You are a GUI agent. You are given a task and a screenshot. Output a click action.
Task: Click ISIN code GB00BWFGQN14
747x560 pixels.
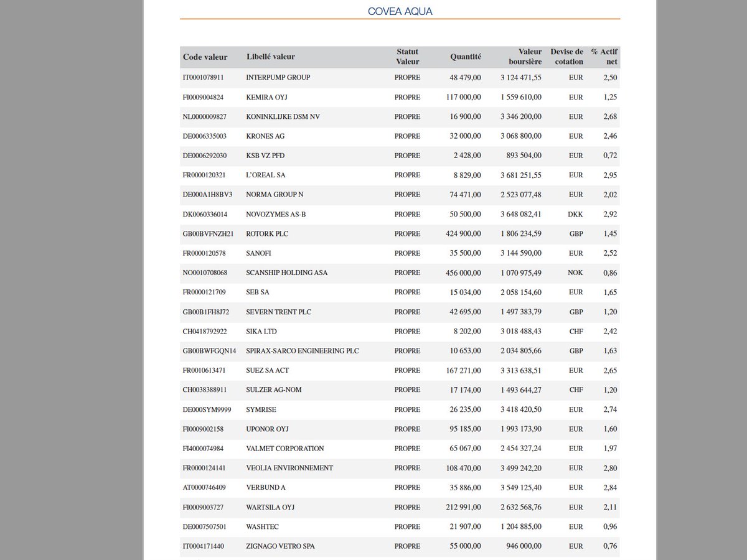point(210,351)
